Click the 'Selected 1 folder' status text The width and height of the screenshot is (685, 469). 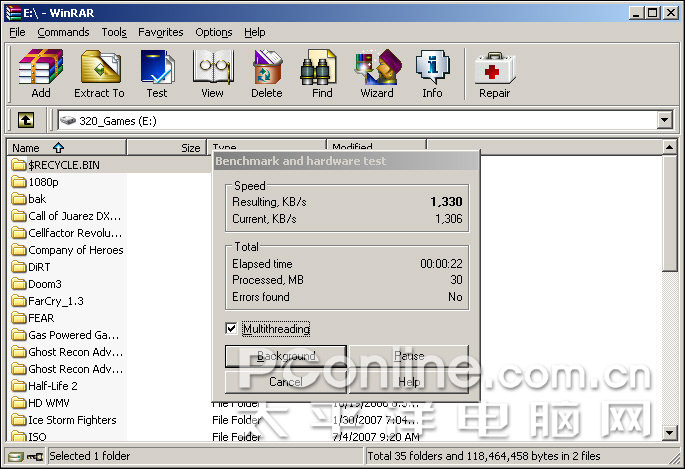click(90, 456)
